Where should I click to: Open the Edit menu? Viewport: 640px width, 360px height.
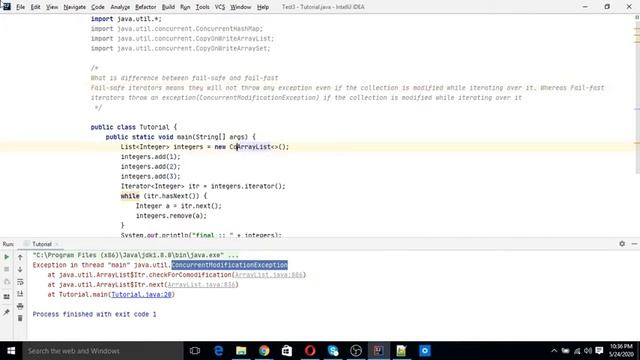36,7
